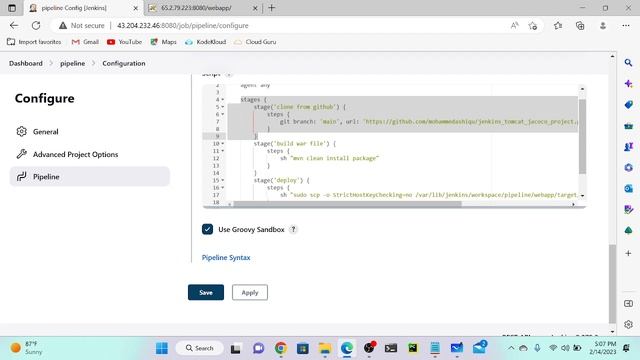Reload the page with refresh icon
640x360 pixels.
tap(36, 25)
